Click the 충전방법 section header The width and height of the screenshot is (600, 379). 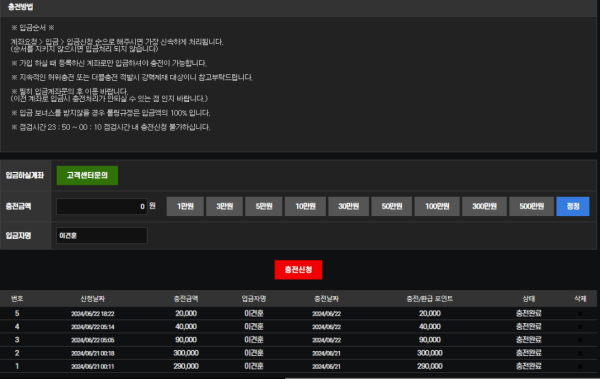(x=21, y=7)
